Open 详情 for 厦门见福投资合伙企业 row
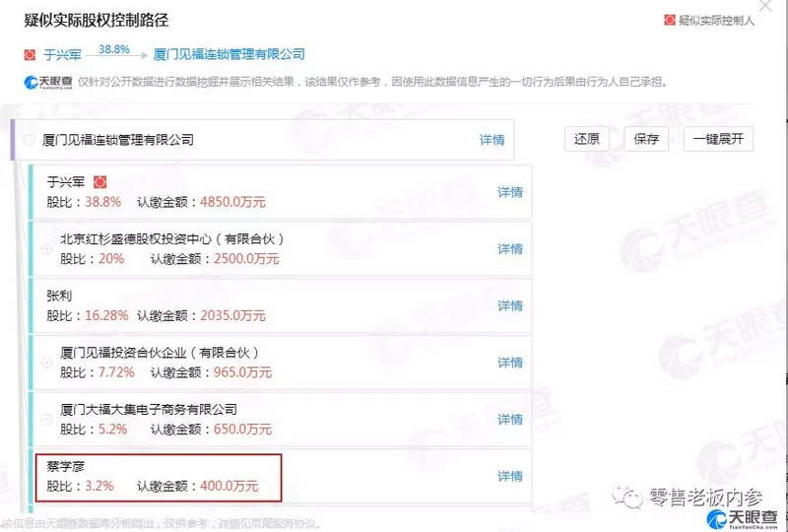This screenshot has height=532, width=788. click(x=510, y=363)
